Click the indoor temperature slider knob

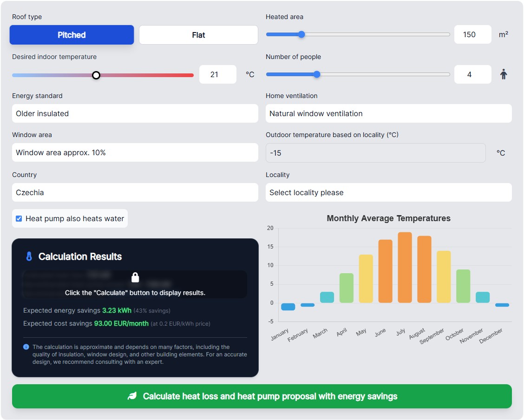[x=96, y=75]
